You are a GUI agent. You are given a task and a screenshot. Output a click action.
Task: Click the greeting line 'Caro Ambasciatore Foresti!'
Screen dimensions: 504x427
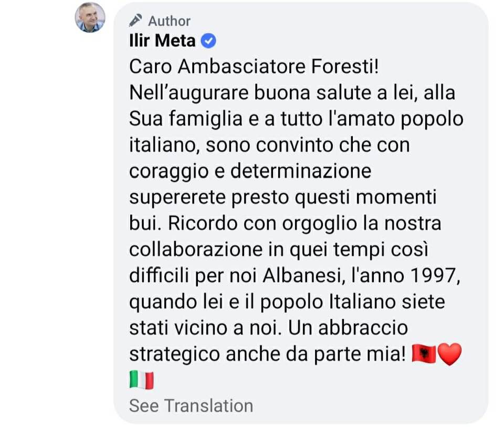pos(254,67)
